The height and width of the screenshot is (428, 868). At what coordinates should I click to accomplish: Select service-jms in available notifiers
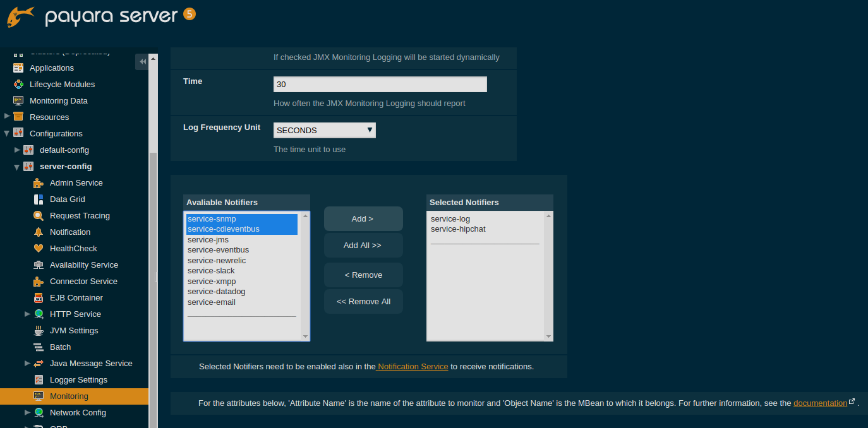pyautogui.click(x=241, y=240)
